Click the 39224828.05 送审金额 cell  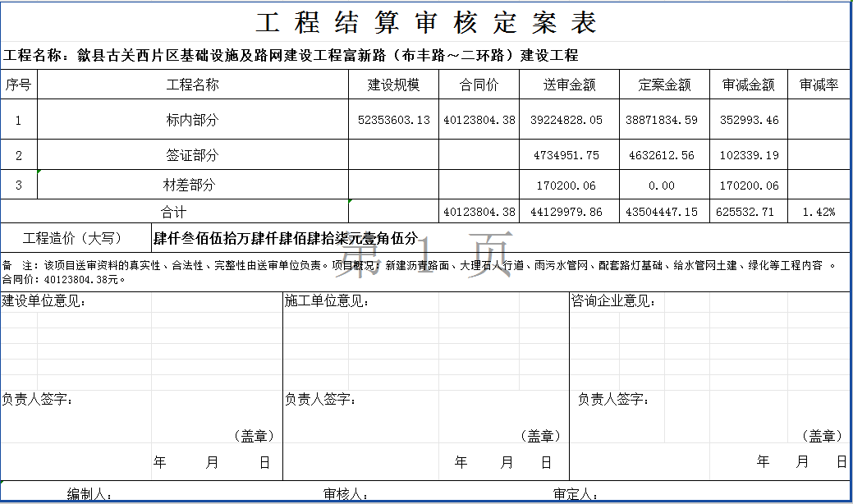click(566, 120)
